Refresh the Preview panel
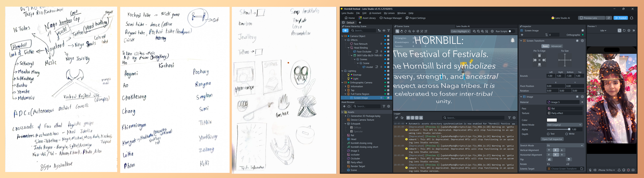This screenshot has height=178, width=644. click(624, 30)
